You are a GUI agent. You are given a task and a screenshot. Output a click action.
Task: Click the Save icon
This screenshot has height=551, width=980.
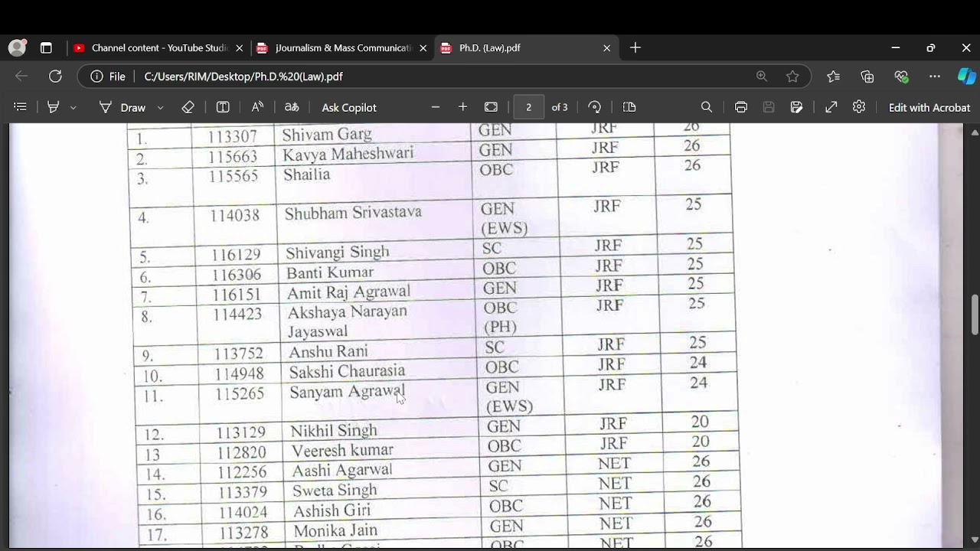769,107
